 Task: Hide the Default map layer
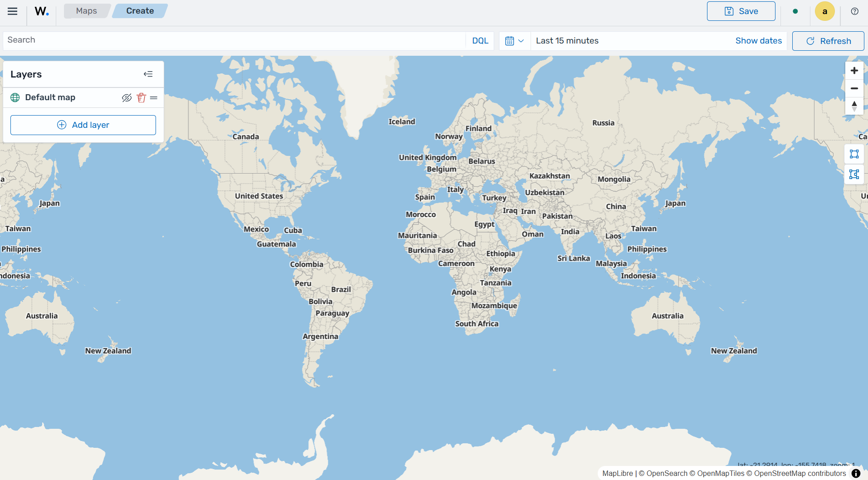127,97
